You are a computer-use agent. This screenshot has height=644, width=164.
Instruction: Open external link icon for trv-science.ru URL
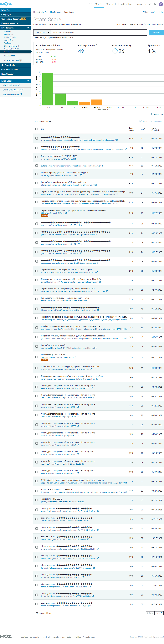click(86, 301)
